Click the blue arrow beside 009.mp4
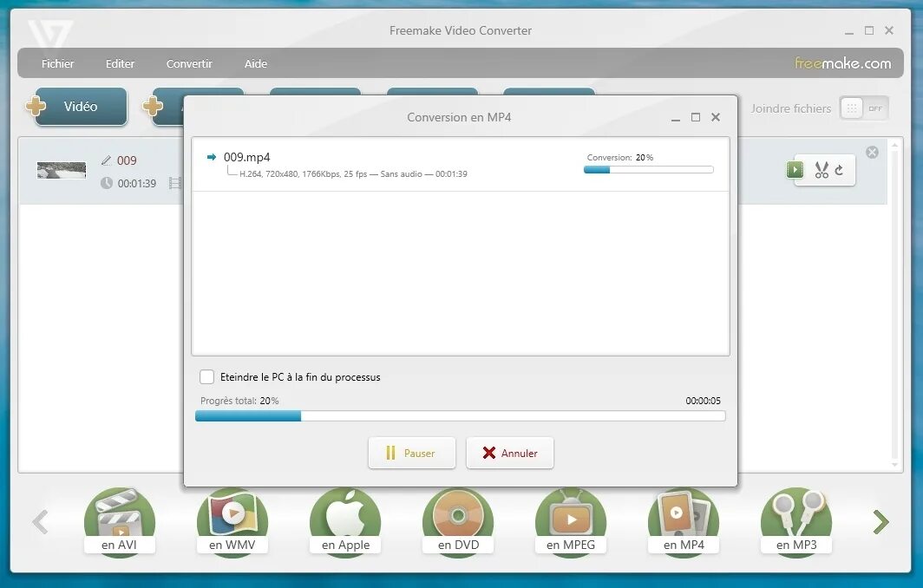The width and height of the screenshot is (923, 588). click(x=212, y=157)
